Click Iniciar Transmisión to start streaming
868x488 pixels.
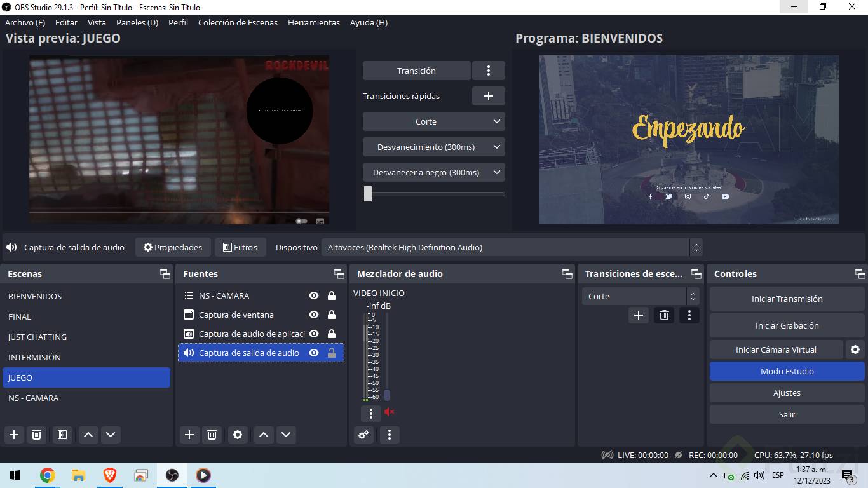tap(787, 299)
